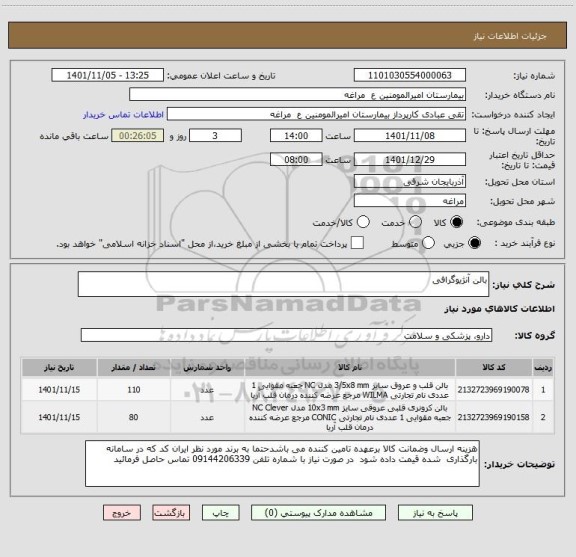The height and width of the screenshot is (557, 576).
Task: Click the اطلاعات کالاهای مورد نیاز section heading
Action: coord(499,309)
